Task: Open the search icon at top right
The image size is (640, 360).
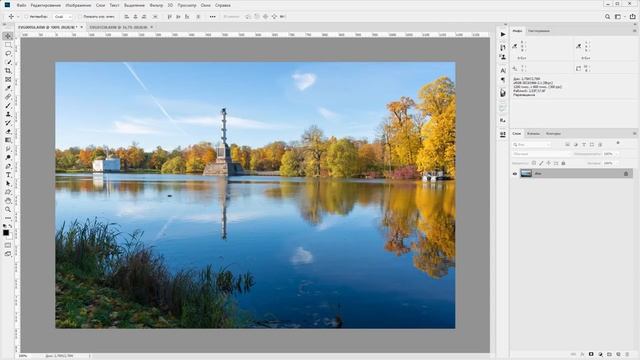Action: 607,17
